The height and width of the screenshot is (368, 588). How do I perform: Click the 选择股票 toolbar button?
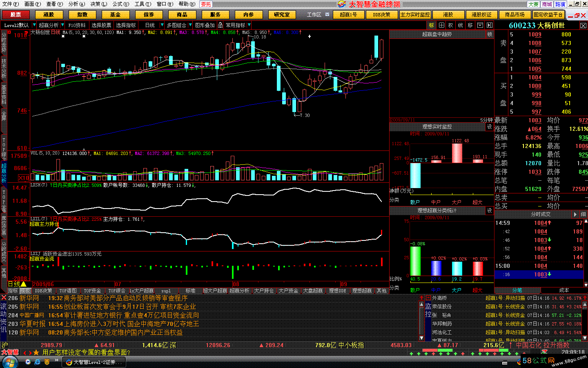(101, 25)
